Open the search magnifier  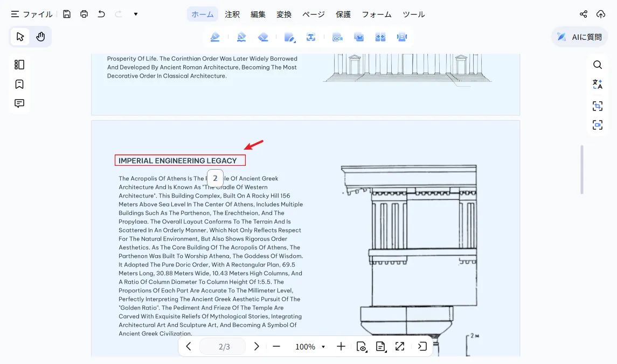click(597, 65)
